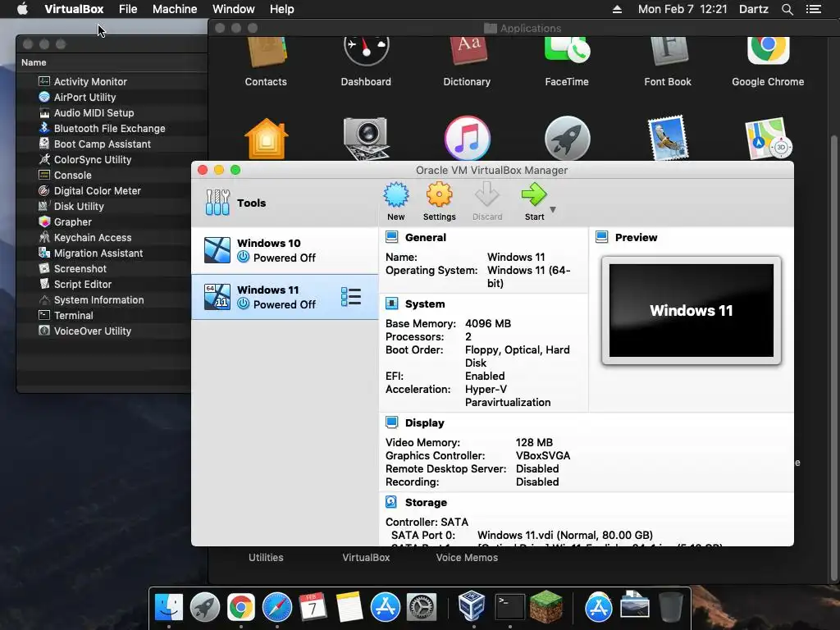
Task: Open Finder from the Dock
Action: (169, 606)
